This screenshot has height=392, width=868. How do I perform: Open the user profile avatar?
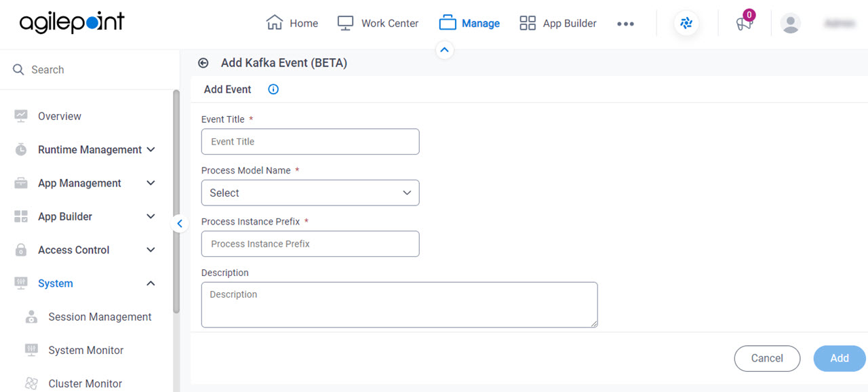click(x=790, y=23)
